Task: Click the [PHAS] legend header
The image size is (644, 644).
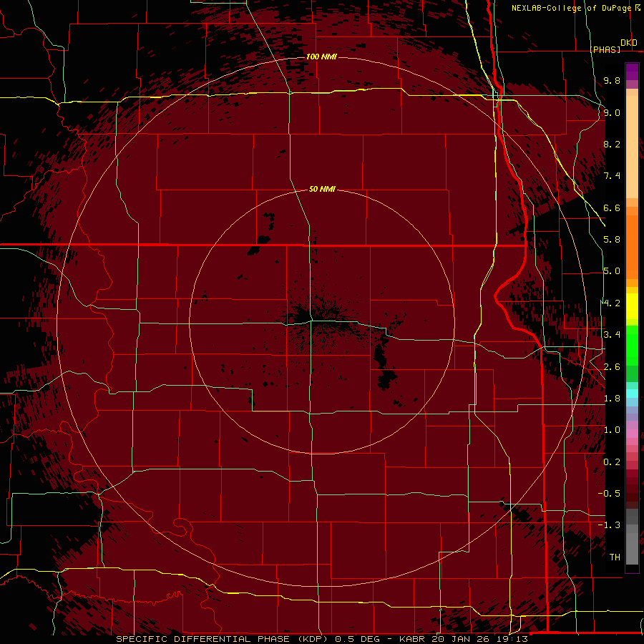Action: click(605, 49)
